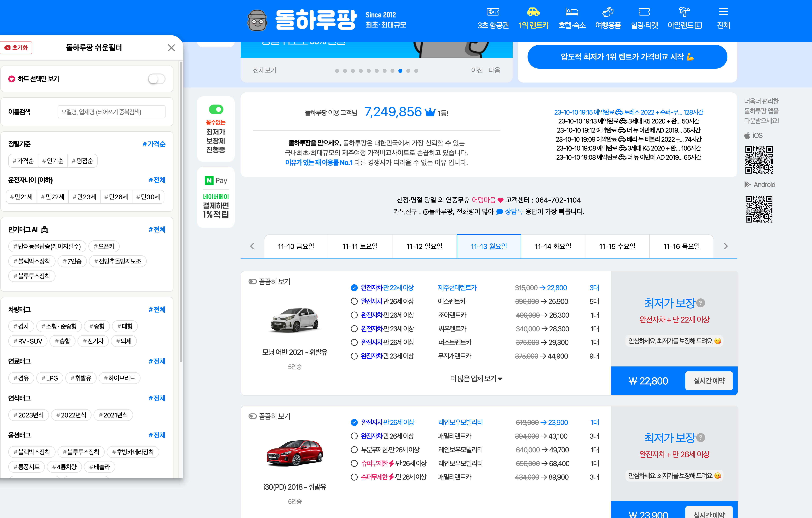This screenshot has height=518, width=812.
Task: Toggle 꼼꼼히 보기 for the i30 listing
Action: coord(252,416)
